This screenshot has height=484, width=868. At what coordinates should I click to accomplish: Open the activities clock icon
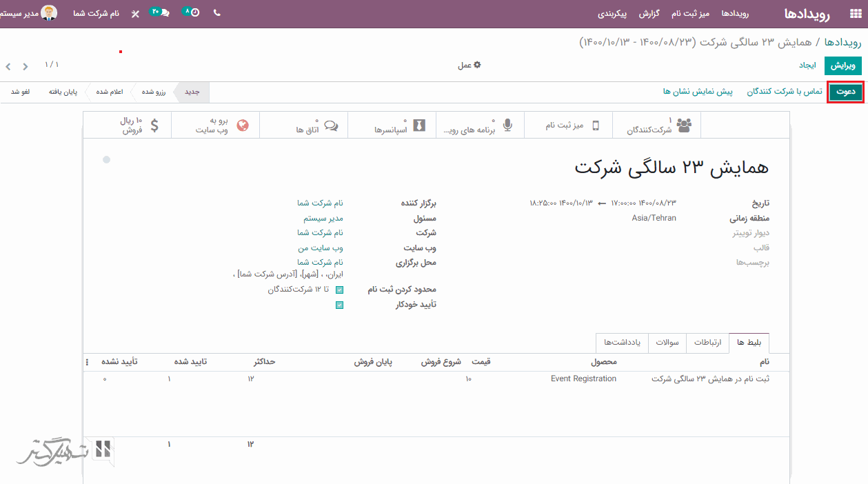point(194,13)
